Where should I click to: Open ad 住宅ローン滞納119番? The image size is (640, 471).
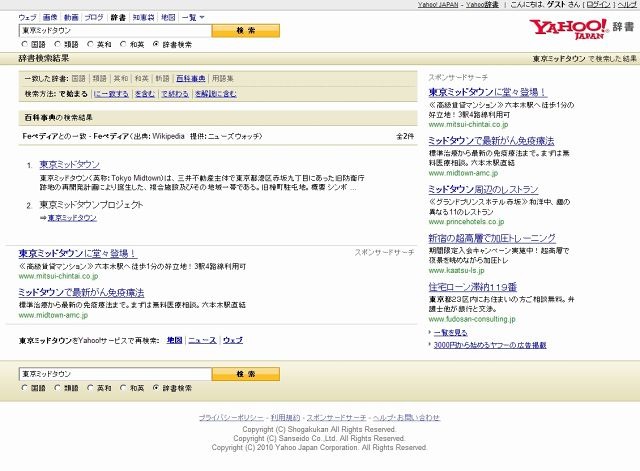[473, 287]
